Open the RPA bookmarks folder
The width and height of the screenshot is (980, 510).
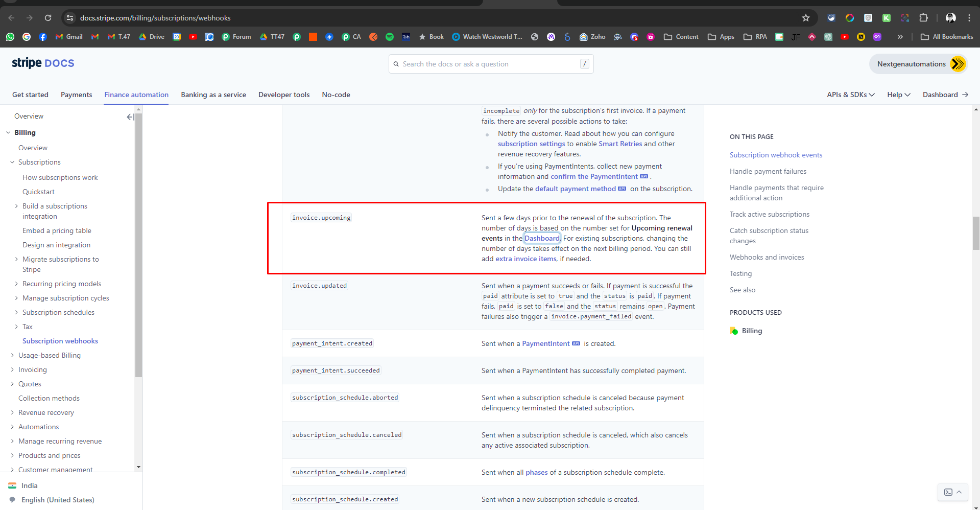click(755, 37)
